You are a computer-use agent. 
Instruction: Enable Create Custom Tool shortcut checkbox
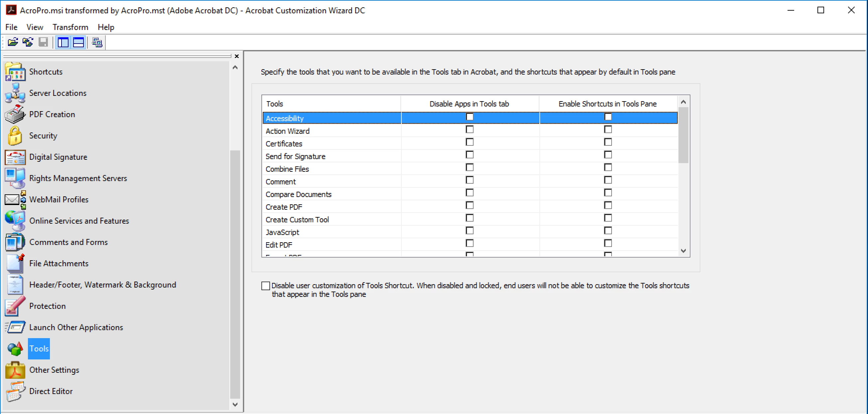click(608, 218)
